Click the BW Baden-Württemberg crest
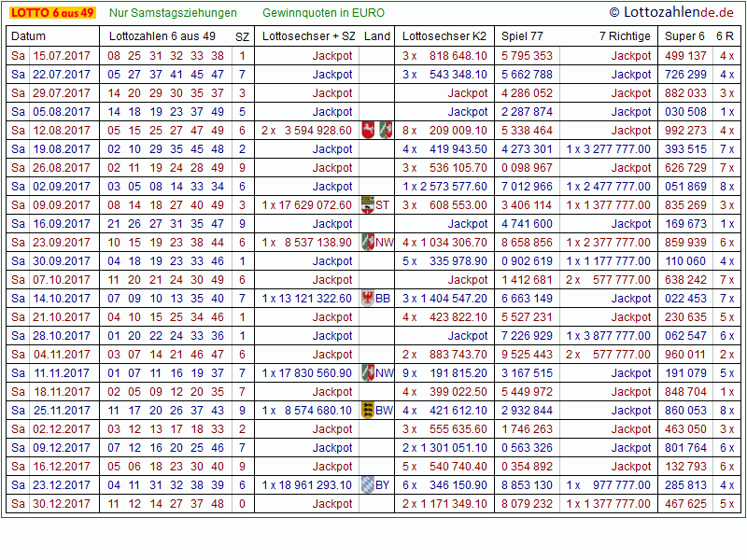Viewport: 747px width, 560px height. tap(367, 411)
